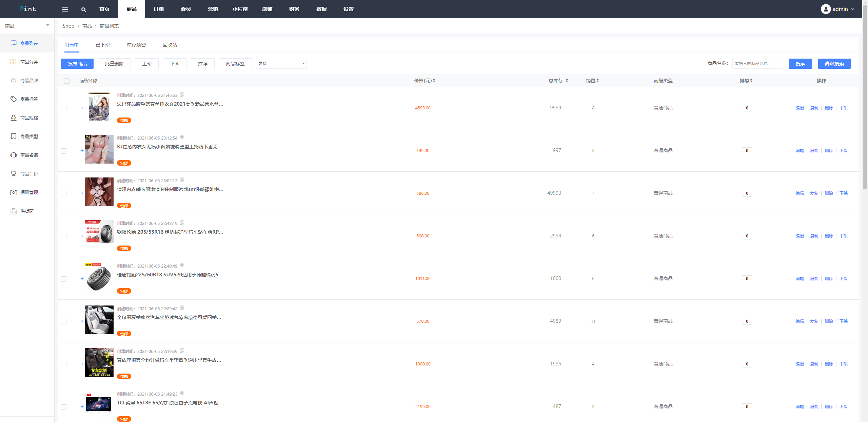
Task: Switch to the 库存预警 tab
Action: (136, 45)
